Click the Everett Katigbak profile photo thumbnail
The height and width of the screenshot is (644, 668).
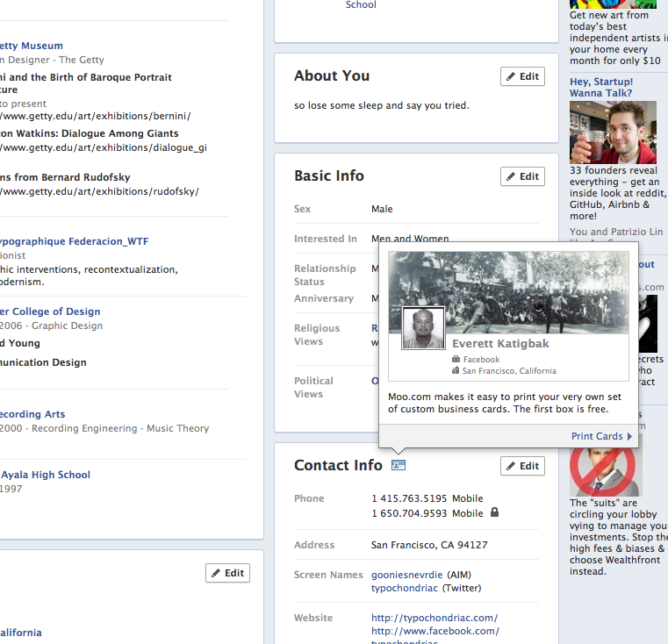[x=423, y=328]
